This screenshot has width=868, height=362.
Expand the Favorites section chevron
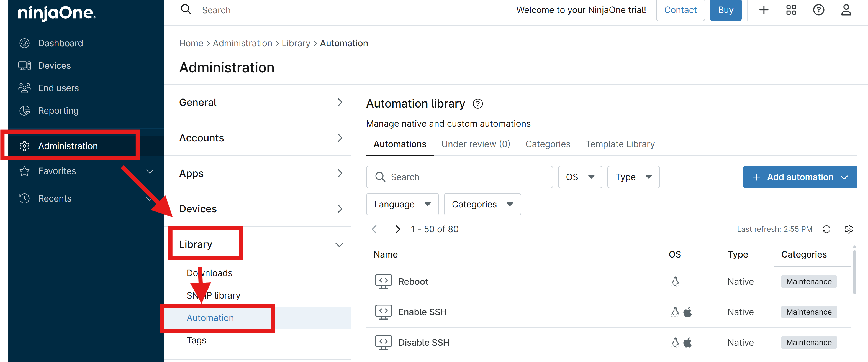coord(150,171)
